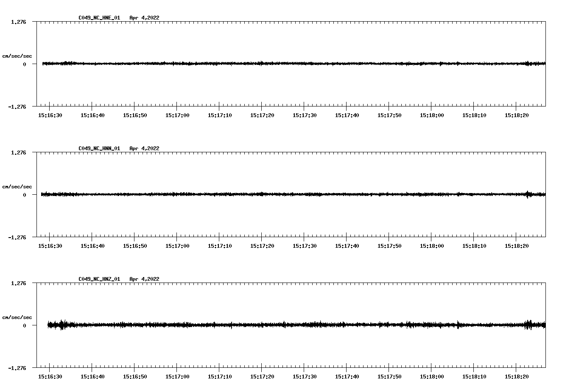The width and height of the screenshot is (576, 392).
Task: Click the Apr 4,2022 date on HNZ plot
Action: (x=144, y=279)
